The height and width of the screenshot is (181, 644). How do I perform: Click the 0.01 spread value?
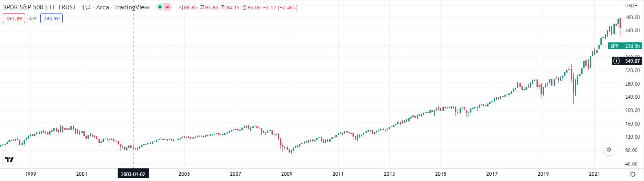33,18
